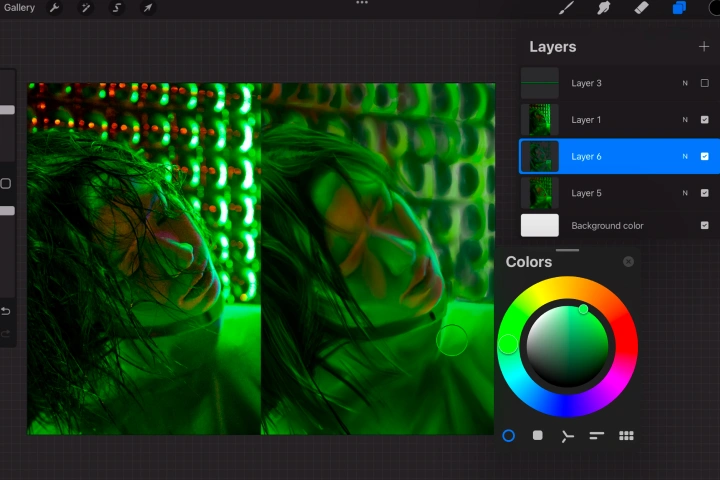Open the Actions wrench menu
This screenshot has height=480, width=720.
(x=55, y=8)
